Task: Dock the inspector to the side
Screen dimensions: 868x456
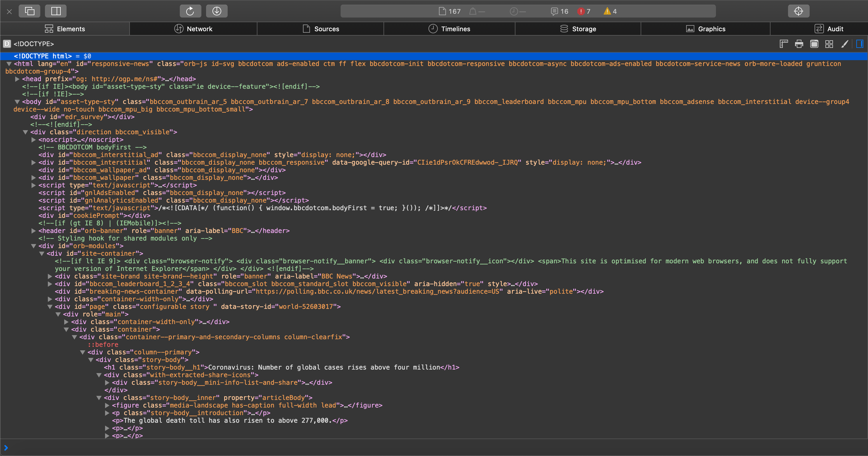Action: click(56, 11)
